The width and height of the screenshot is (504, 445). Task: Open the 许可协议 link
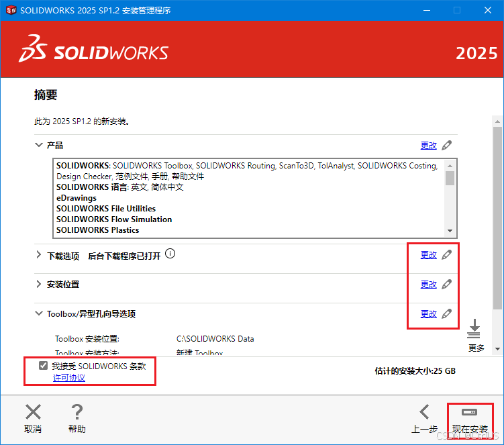(68, 378)
